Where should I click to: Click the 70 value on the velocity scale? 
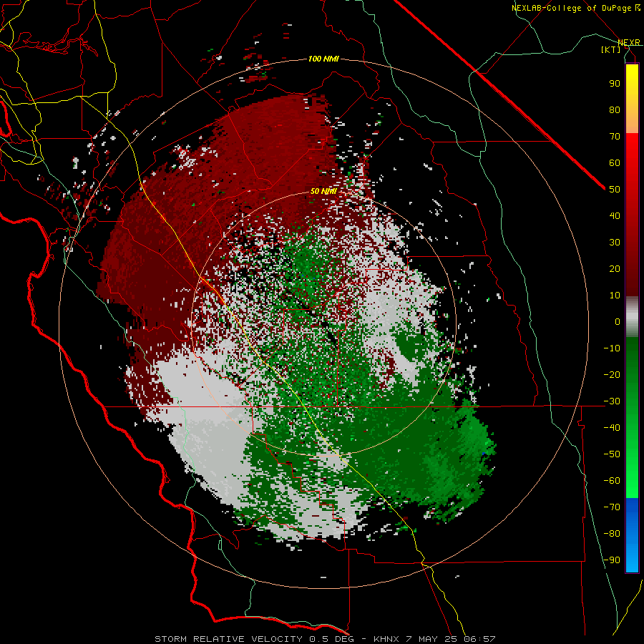pos(615,137)
